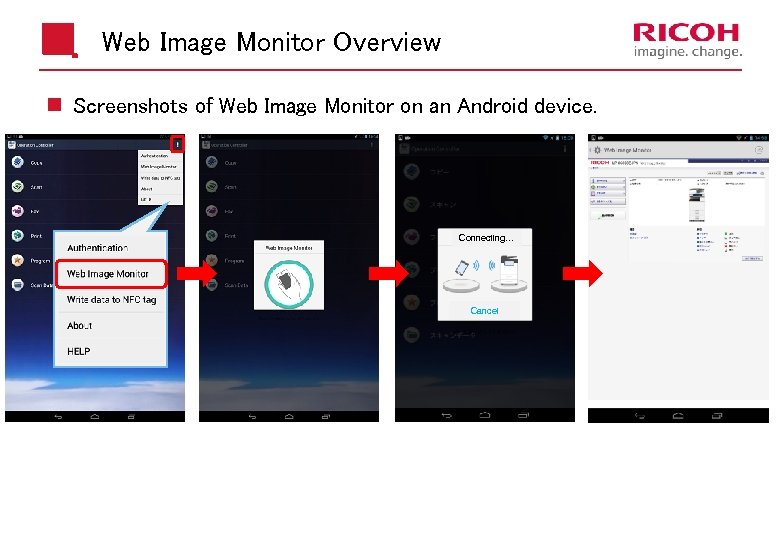Click the Connecting... title in the dialog
This screenshot has width=780, height=540.
[x=486, y=238]
